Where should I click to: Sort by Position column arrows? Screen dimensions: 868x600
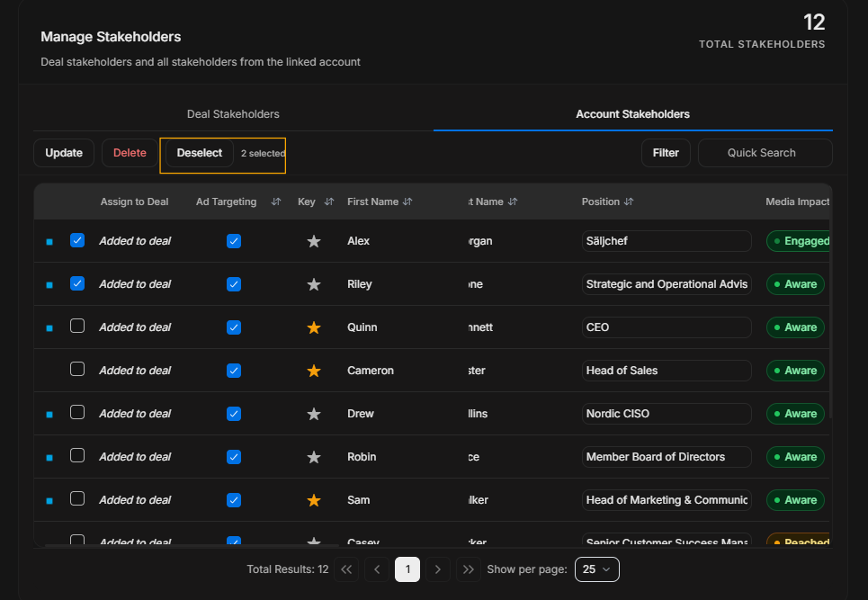pos(629,202)
